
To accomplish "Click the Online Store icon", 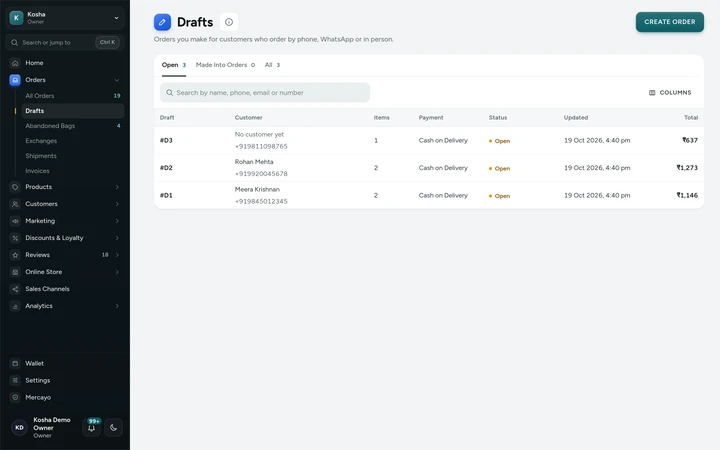I will point(15,272).
